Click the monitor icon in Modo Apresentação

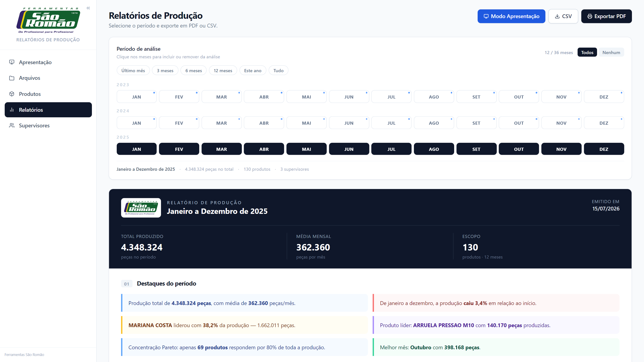click(486, 16)
